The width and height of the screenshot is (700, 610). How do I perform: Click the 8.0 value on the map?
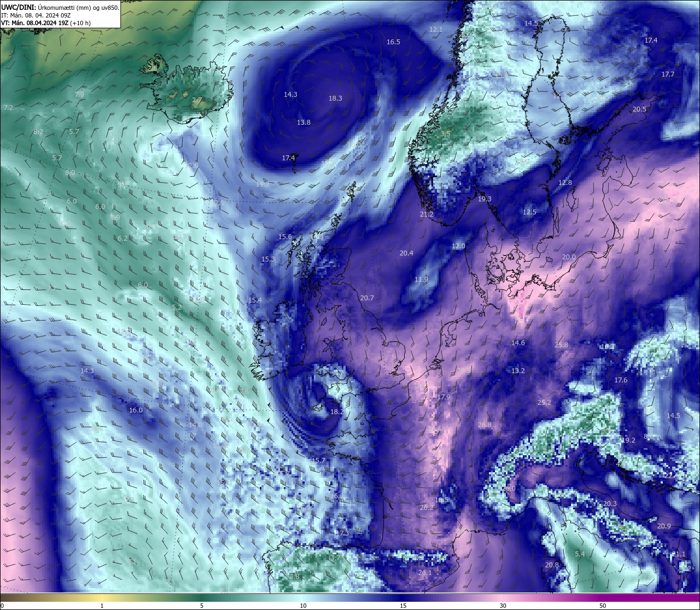(70, 173)
